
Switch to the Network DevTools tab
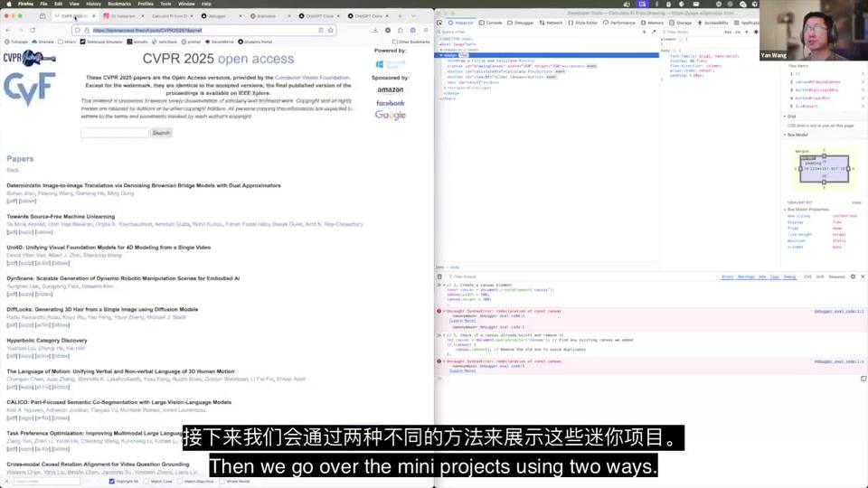pyautogui.click(x=551, y=23)
